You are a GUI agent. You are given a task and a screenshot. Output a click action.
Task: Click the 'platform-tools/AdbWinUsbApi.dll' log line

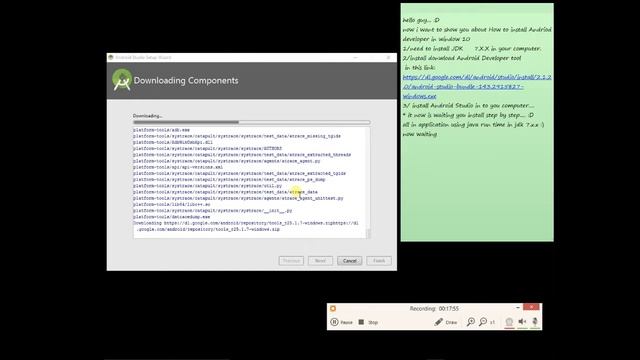point(173,142)
